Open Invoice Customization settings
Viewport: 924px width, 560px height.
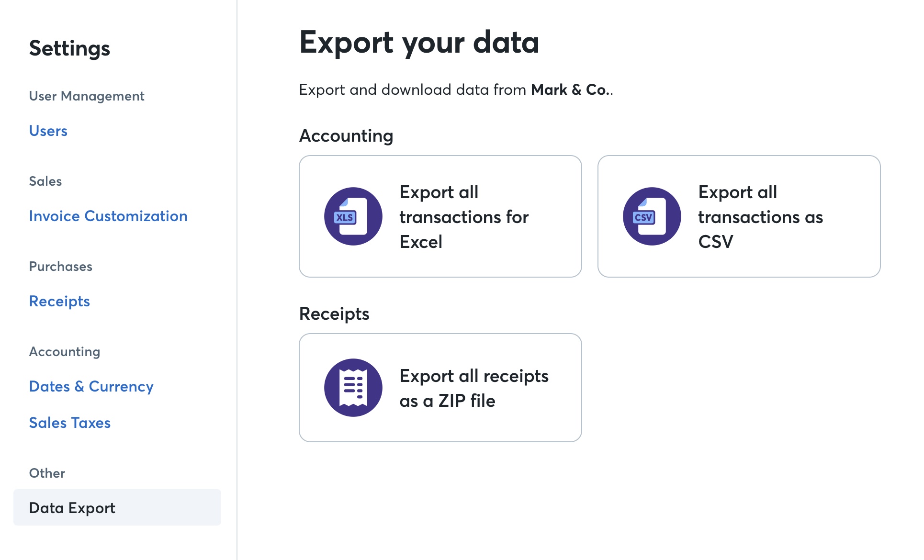[x=108, y=216]
